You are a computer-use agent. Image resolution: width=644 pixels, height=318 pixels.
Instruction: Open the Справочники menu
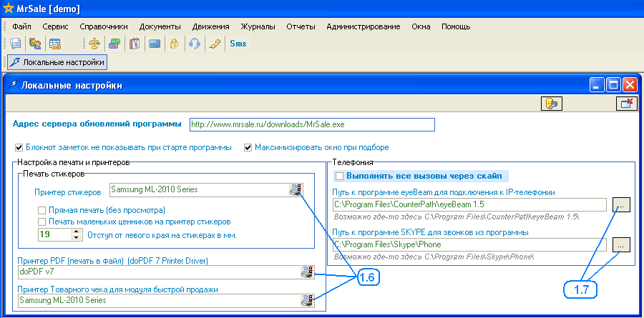[104, 26]
